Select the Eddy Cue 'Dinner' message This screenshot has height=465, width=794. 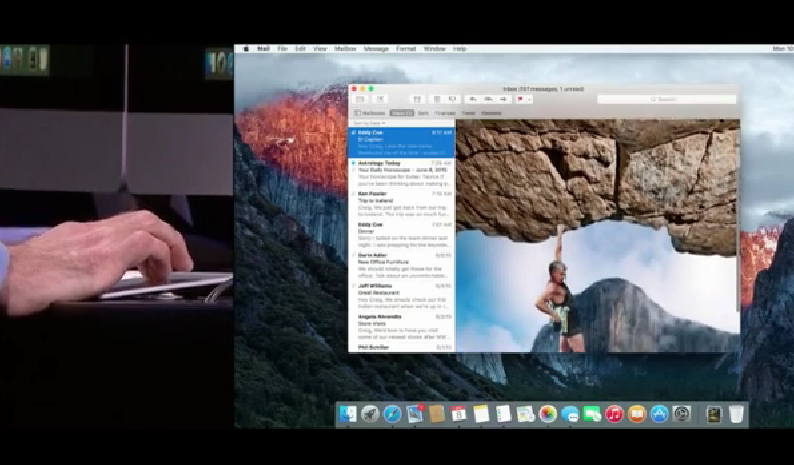(402, 235)
